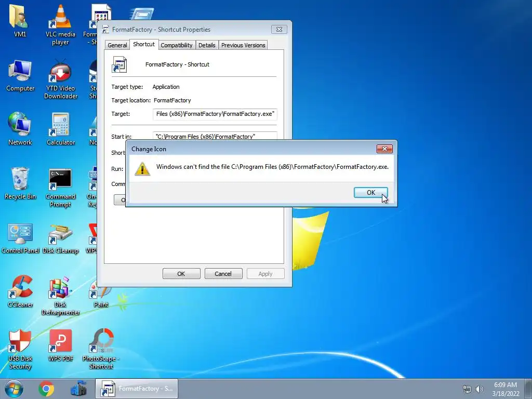Close the Shortcut Properties window

pos(279,29)
